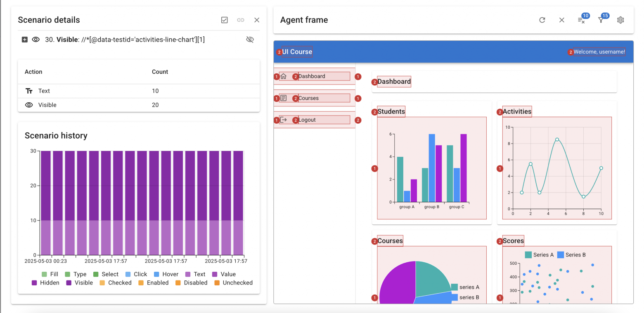Click the logout arrow icon in sidebar
The height and width of the screenshot is (313, 644).
(x=283, y=120)
